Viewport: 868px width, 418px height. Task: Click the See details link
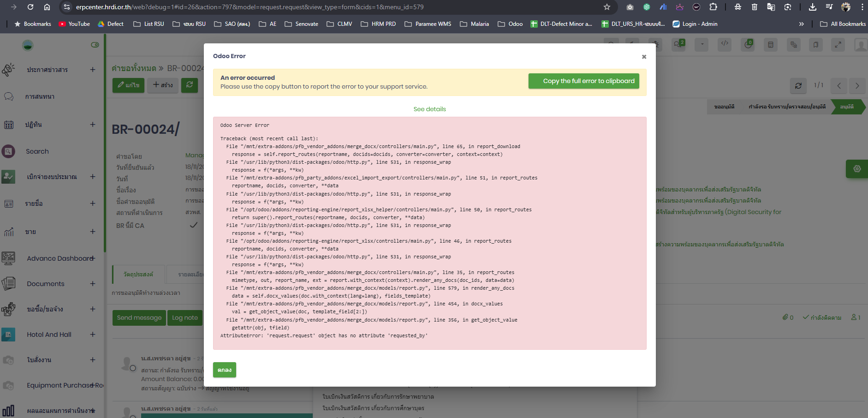(x=429, y=109)
